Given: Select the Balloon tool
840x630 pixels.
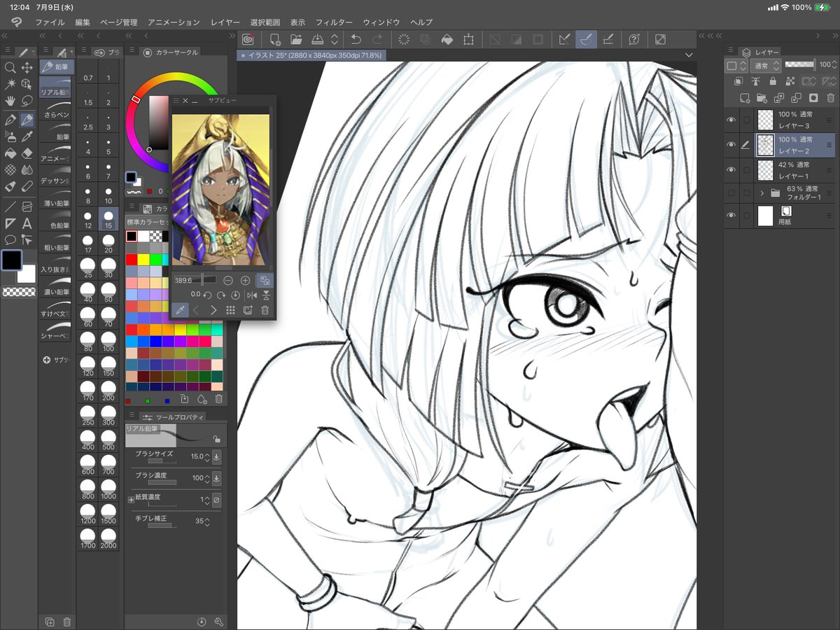Looking at the screenshot, I should (x=10, y=240).
